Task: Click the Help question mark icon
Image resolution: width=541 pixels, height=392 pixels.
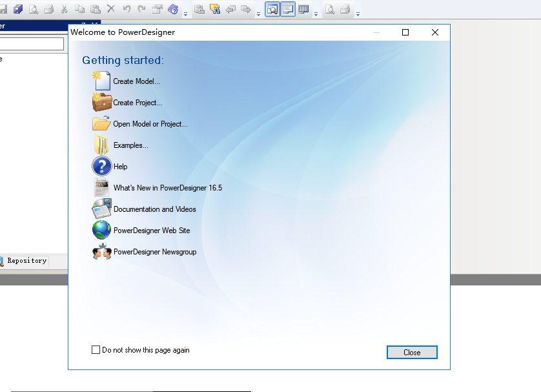Action: [x=102, y=167]
